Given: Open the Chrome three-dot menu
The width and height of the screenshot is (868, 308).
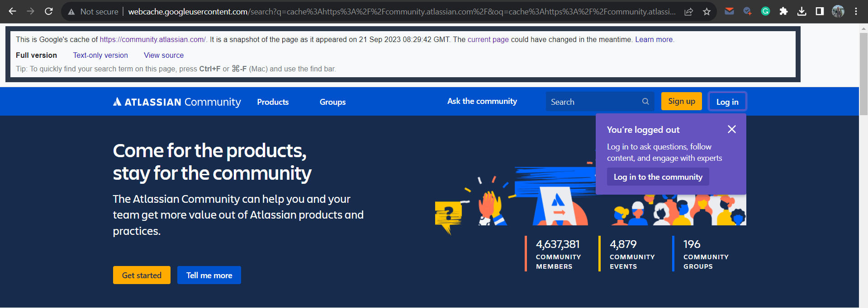Looking at the screenshot, I should tap(856, 11).
